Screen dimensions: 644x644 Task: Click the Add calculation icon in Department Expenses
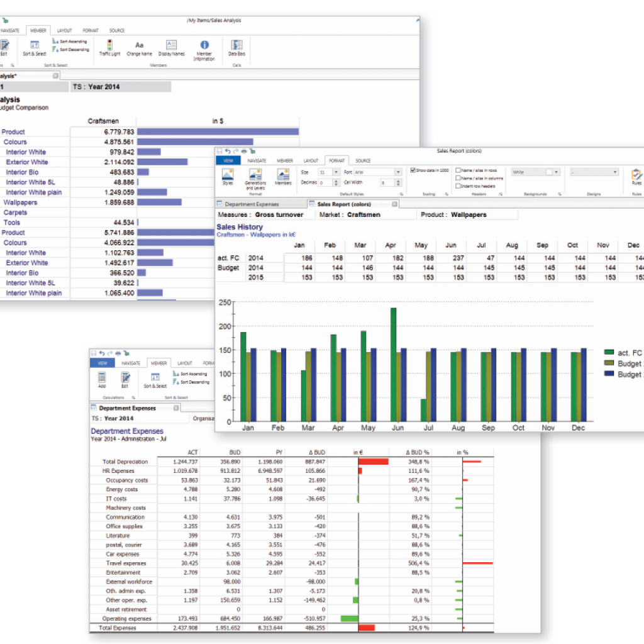[102, 378]
